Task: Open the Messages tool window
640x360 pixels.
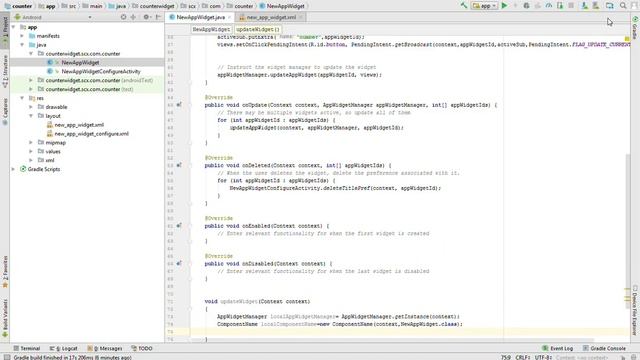Action: tap(105, 349)
